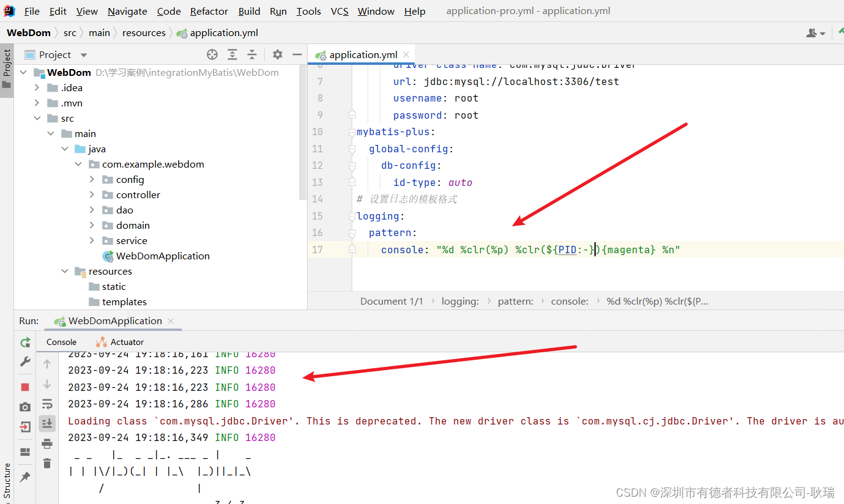Switch to the Console tab
The height and width of the screenshot is (504, 844).
click(x=61, y=342)
